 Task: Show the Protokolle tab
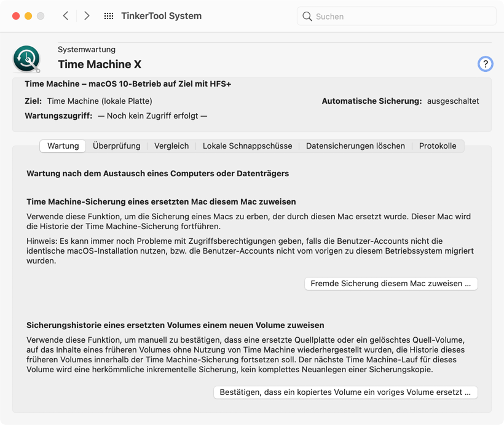[438, 146]
